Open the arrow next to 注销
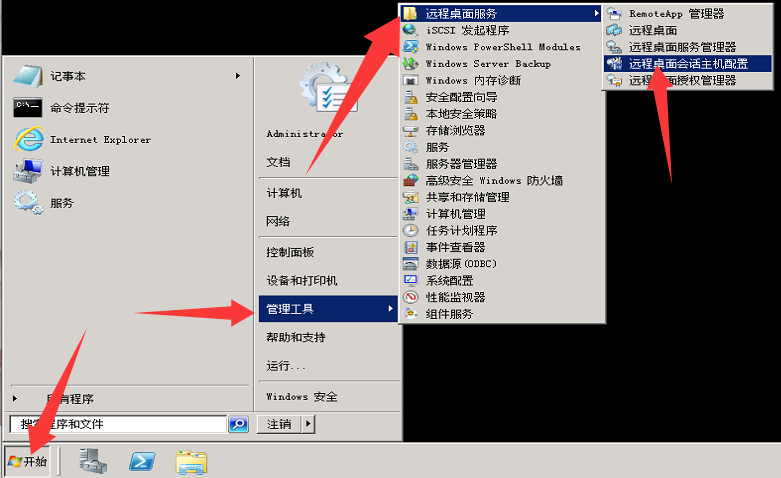 point(308,424)
